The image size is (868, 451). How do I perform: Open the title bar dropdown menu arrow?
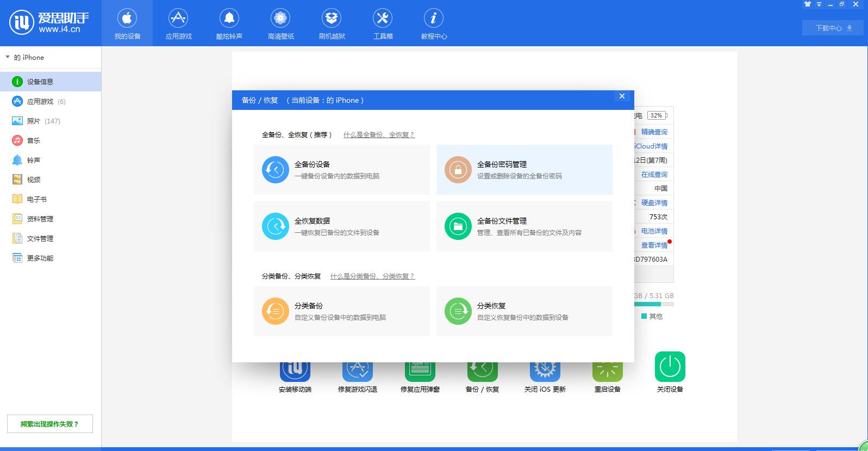point(819,4)
